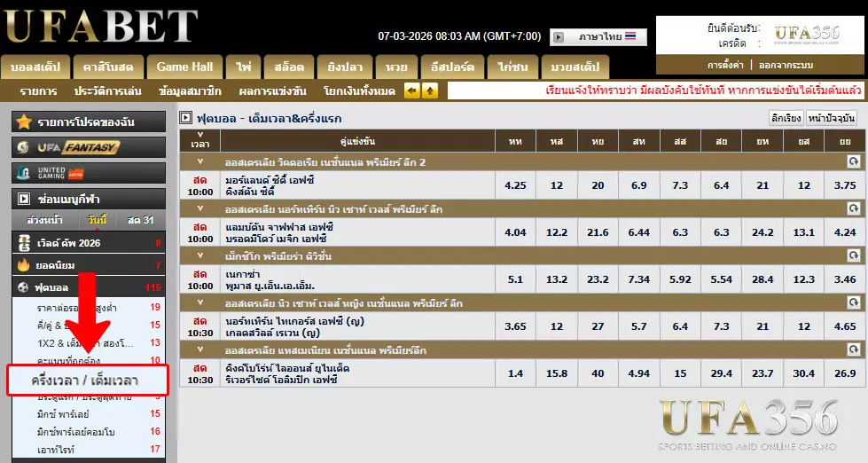Click the ลีกเรียง league sort button
The width and height of the screenshot is (868, 463).
tap(786, 118)
